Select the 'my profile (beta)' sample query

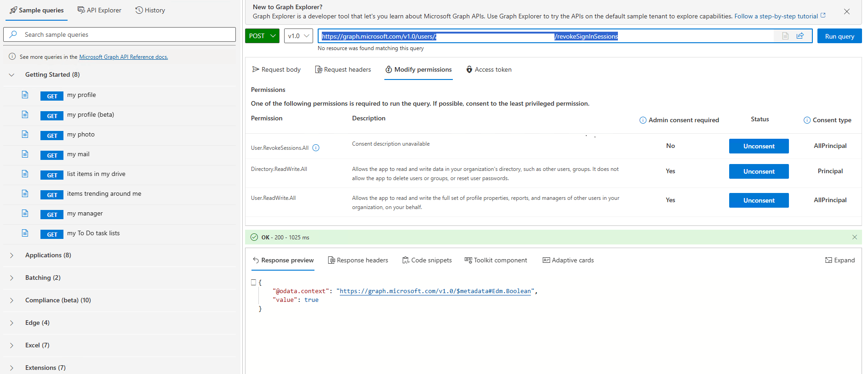[x=91, y=114]
